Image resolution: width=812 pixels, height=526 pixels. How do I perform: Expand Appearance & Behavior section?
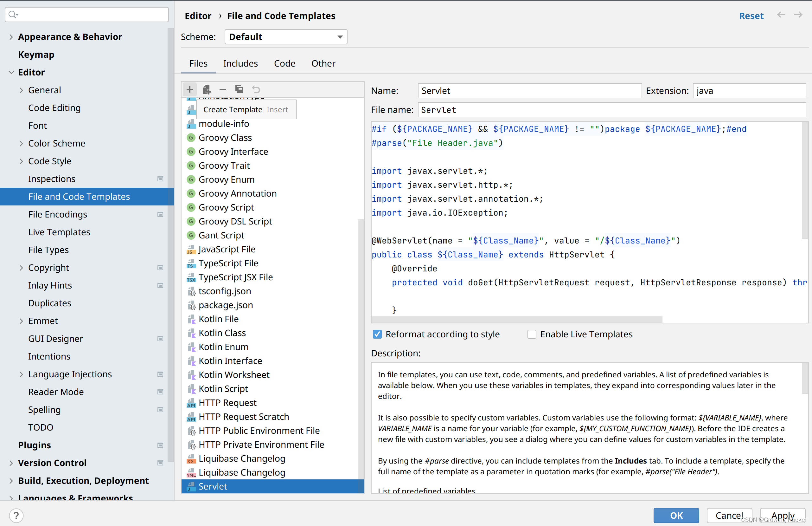(11, 37)
